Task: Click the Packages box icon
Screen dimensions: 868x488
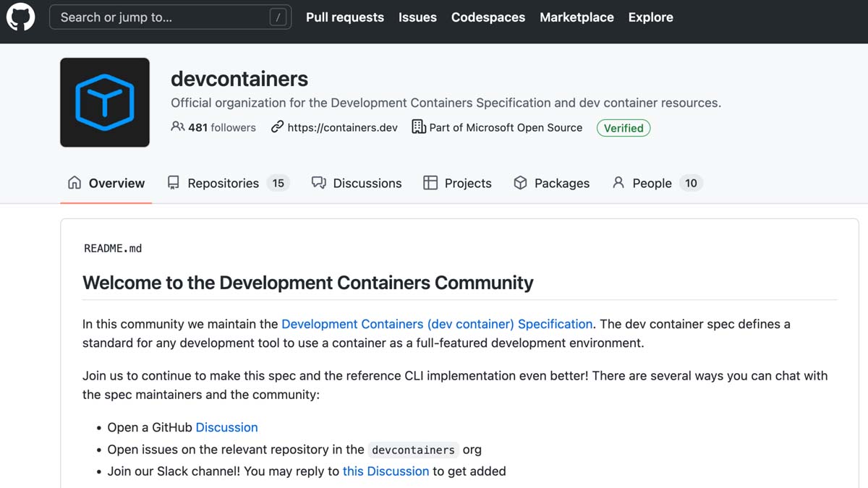Action: 520,183
